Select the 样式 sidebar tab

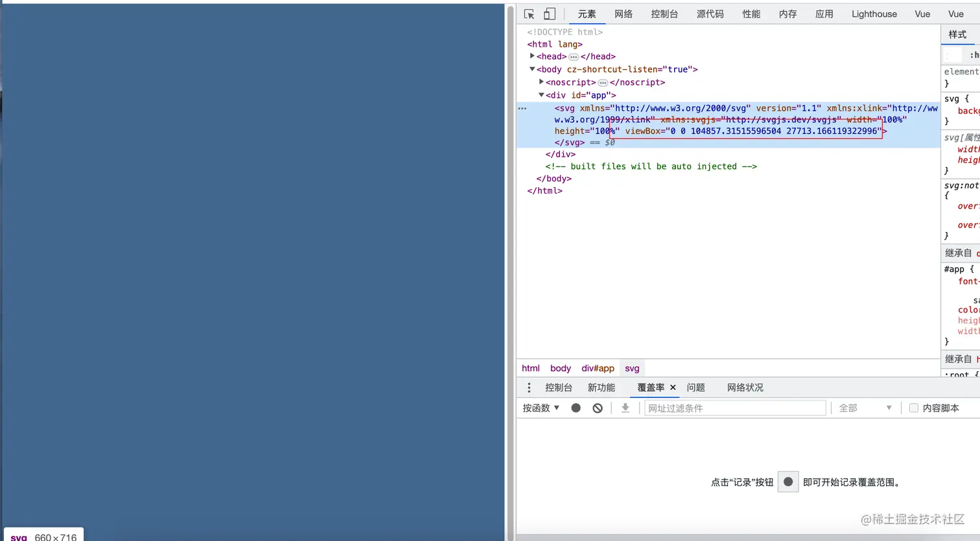point(957,35)
